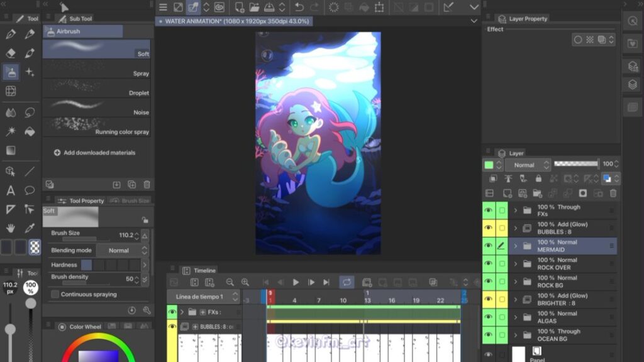Viewport: 644px width, 362px height.
Task: Open the layer blending mode Normal dropdown
Action: (x=528, y=165)
